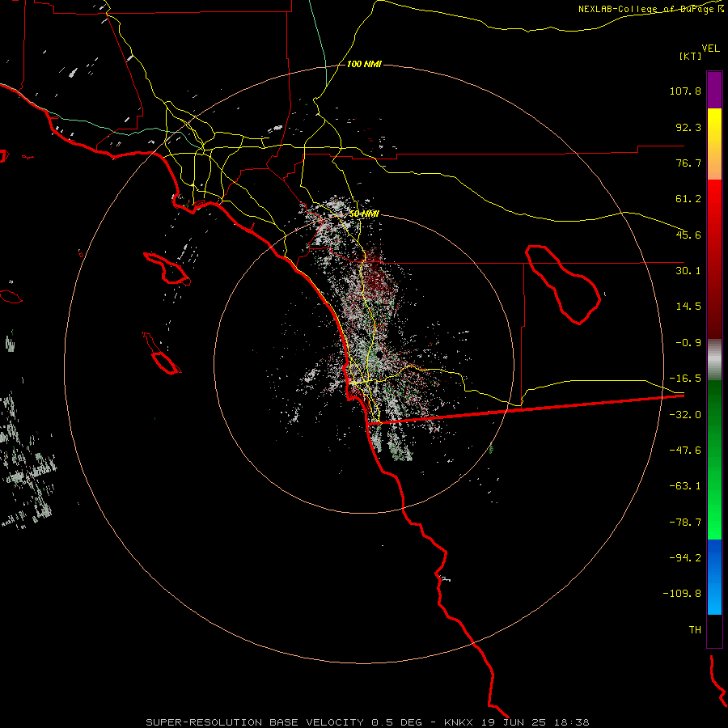Click the TH label below color bar
The width and height of the screenshot is (728, 728).
tap(695, 630)
